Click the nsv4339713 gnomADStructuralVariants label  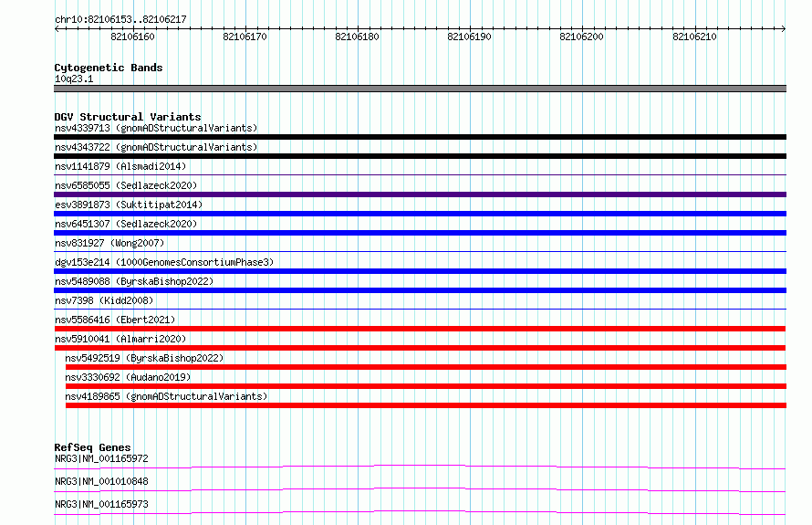tap(156, 128)
